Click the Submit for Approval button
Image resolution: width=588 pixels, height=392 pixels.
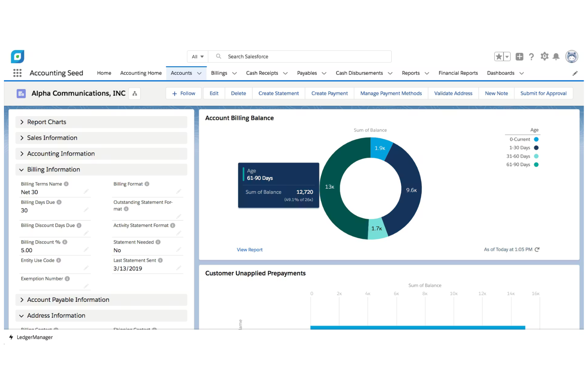coord(544,93)
